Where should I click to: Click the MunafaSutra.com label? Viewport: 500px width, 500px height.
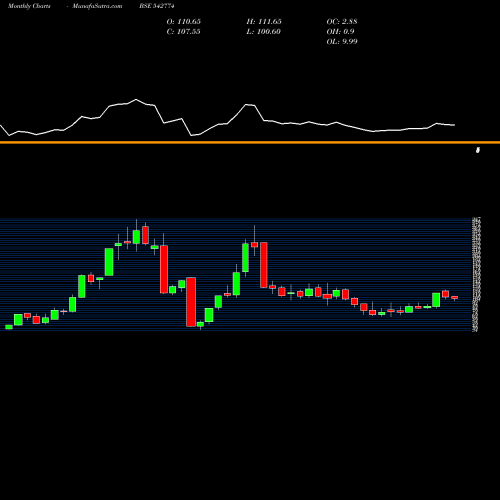point(97,6)
